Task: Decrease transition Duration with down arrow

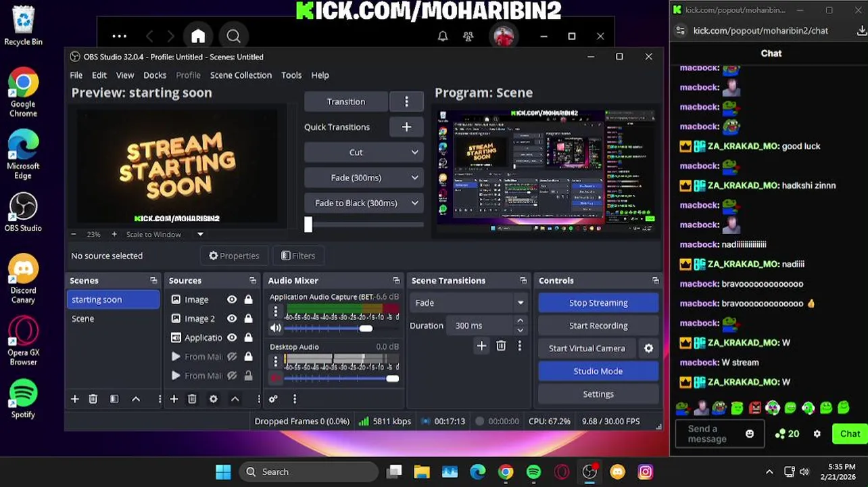Action: pos(520,330)
